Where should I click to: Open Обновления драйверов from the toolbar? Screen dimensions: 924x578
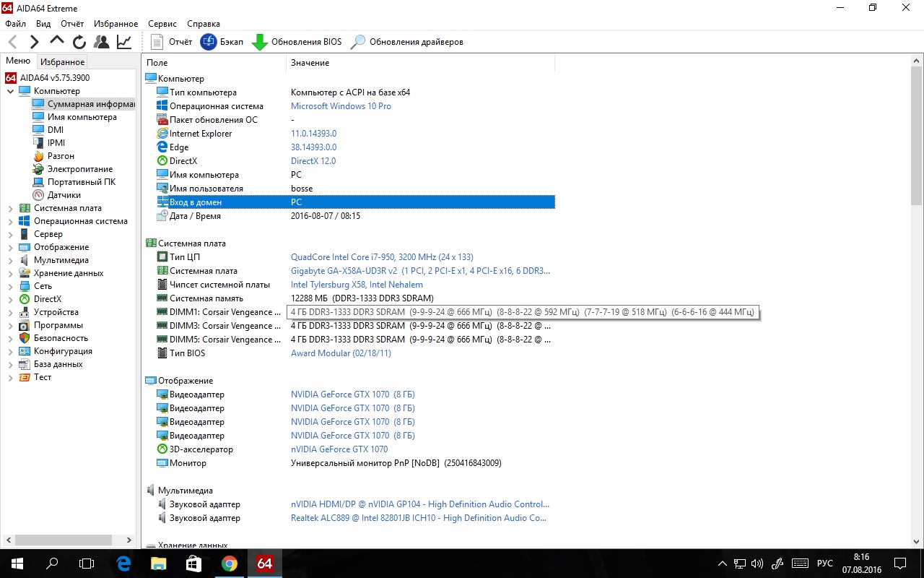(407, 42)
